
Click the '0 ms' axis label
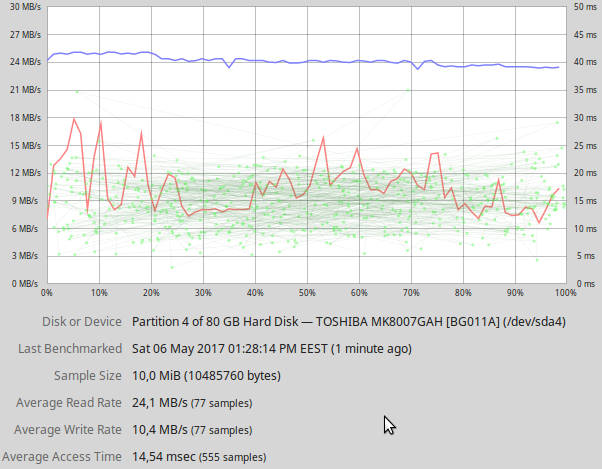[x=586, y=284]
